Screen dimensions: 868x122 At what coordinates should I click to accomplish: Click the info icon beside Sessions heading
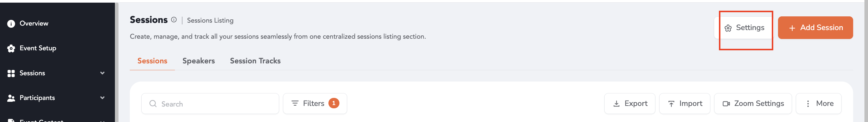tap(173, 20)
